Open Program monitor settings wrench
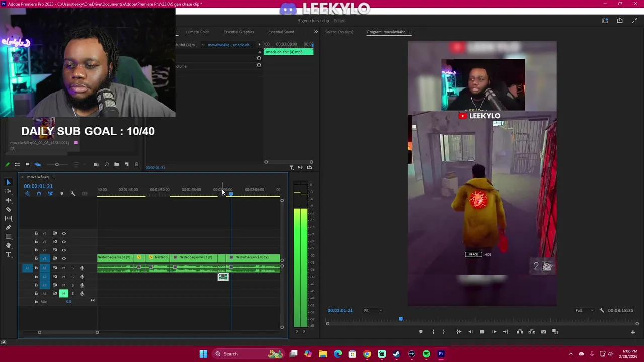The image size is (644, 362). [602, 310]
